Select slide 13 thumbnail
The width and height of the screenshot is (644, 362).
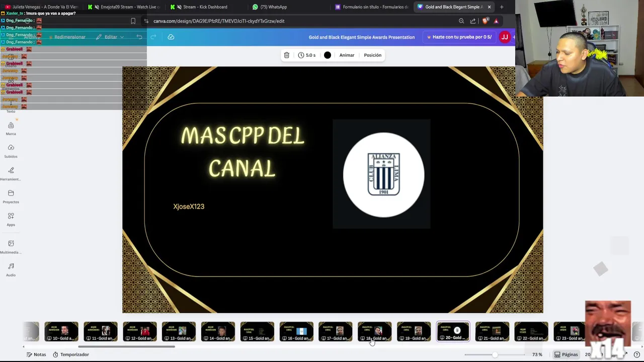(x=179, y=332)
